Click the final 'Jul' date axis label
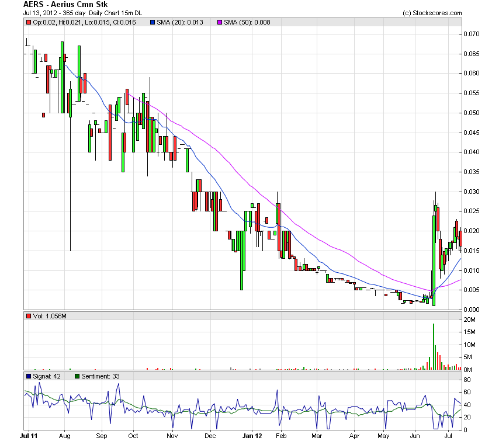Screen dimensions: 485x448 coord(449,436)
